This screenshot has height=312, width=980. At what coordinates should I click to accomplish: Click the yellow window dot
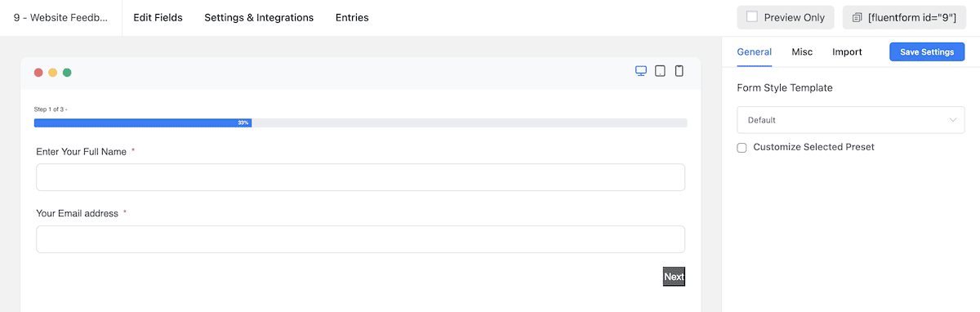(x=52, y=72)
